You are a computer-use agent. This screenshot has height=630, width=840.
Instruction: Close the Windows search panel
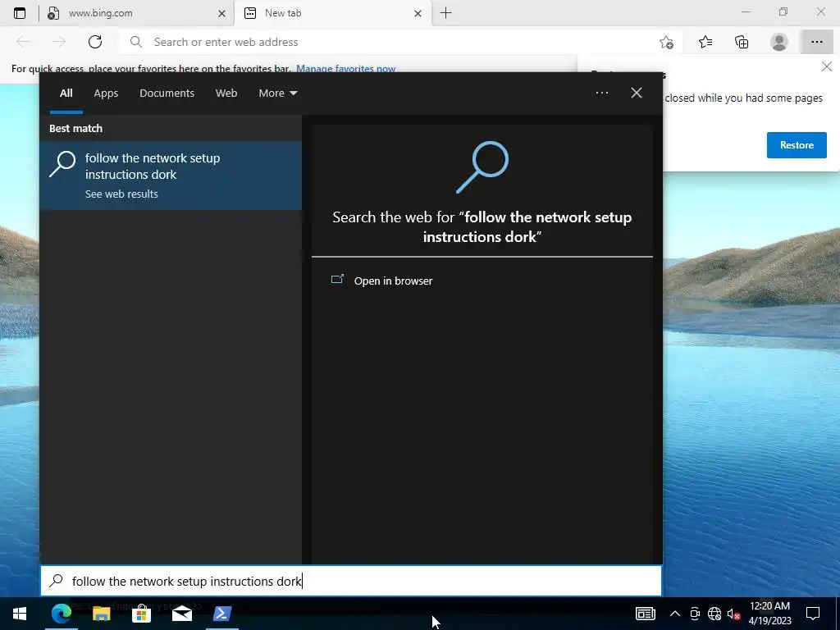tap(637, 94)
